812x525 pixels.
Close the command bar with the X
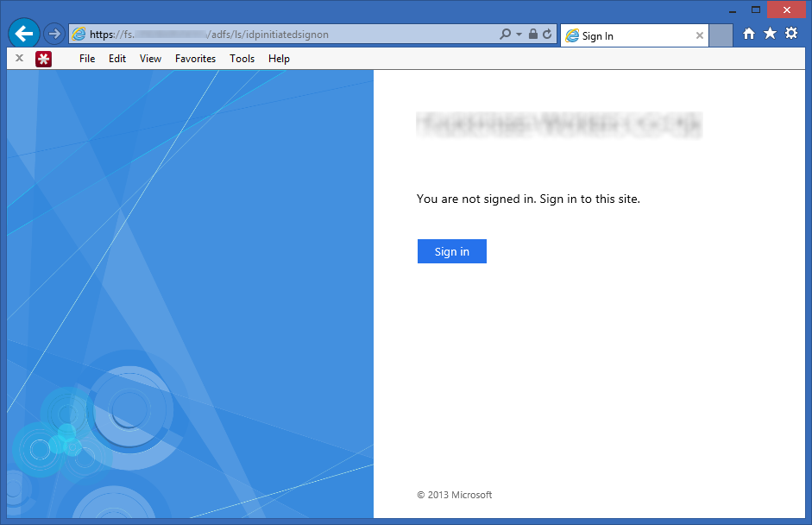[19, 58]
